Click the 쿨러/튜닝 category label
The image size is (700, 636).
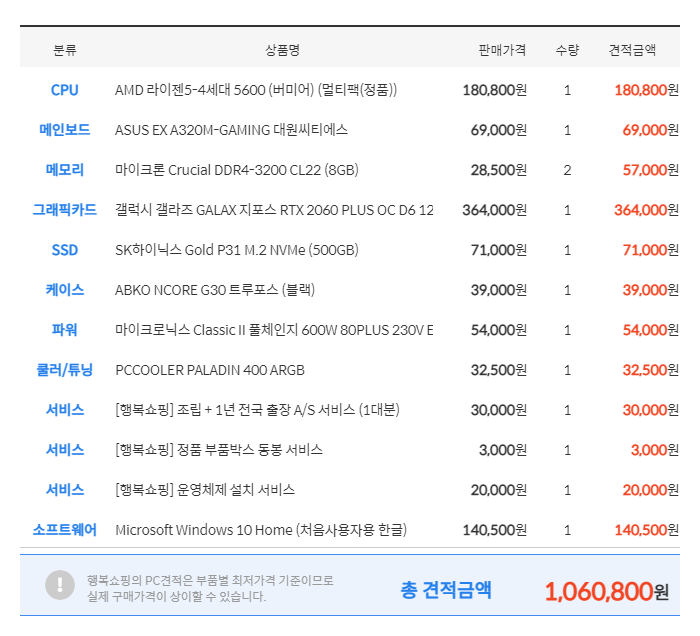(65, 370)
